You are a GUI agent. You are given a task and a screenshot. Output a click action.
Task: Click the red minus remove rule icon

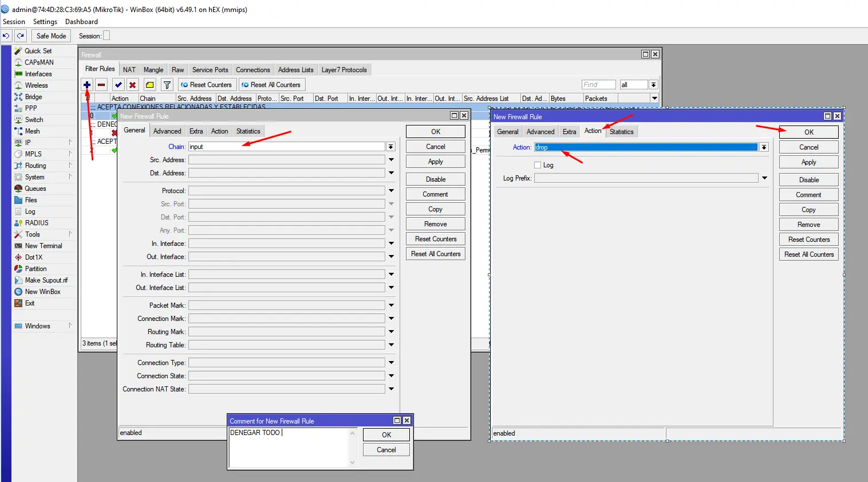click(101, 85)
